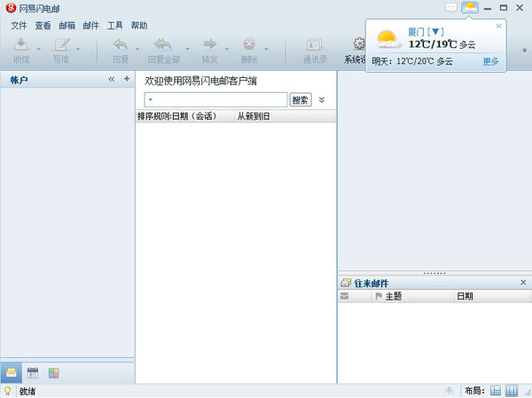The image size is (532, 398).
Task: Switch to the calendar view icon
Action: click(33, 373)
